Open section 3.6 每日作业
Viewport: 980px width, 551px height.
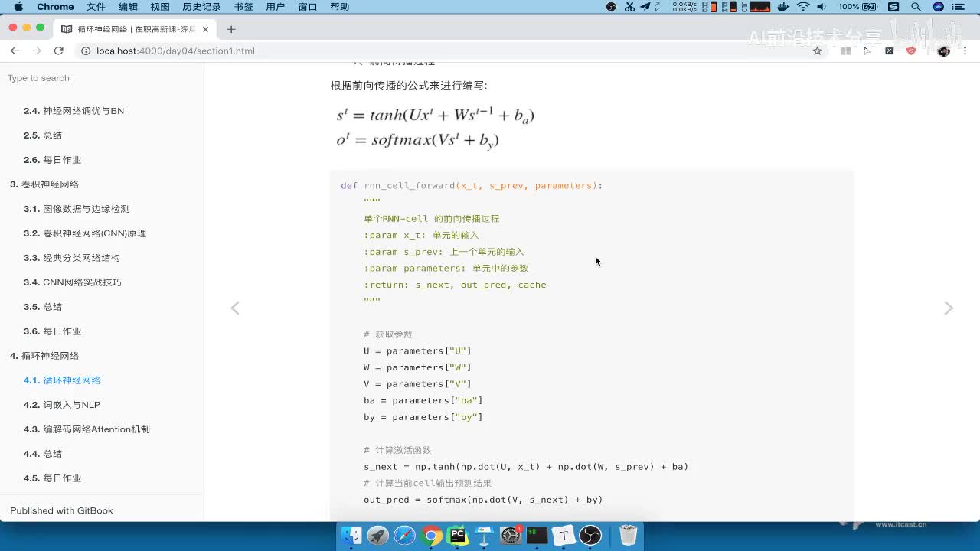coord(52,331)
